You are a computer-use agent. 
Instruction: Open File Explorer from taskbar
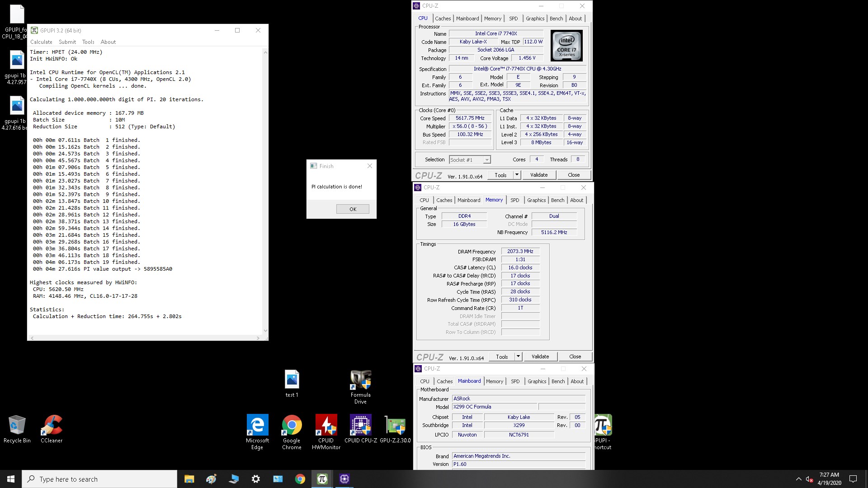189,479
